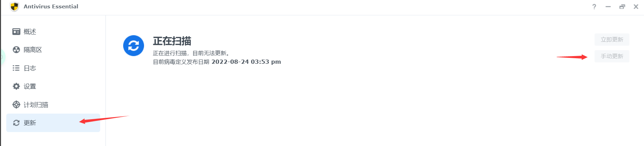The width and height of the screenshot is (644, 146).
Task: Click the Antivirus Essential shield logo
Action: click(14, 7)
